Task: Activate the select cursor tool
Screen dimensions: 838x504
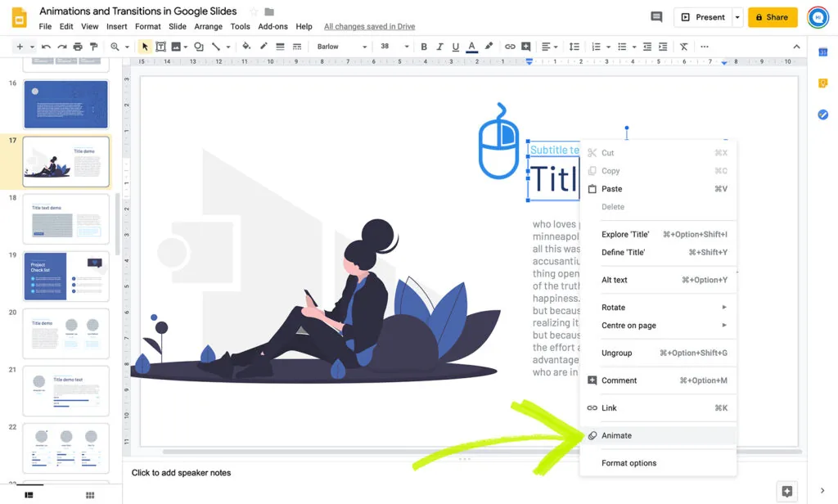Action: click(x=145, y=47)
